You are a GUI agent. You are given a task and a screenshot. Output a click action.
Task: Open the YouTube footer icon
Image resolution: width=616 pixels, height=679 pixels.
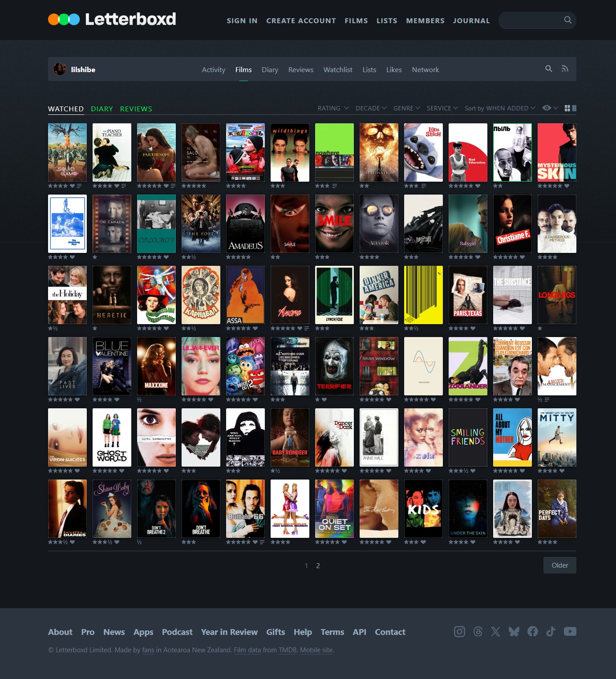pyautogui.click(x=570, y=631)
